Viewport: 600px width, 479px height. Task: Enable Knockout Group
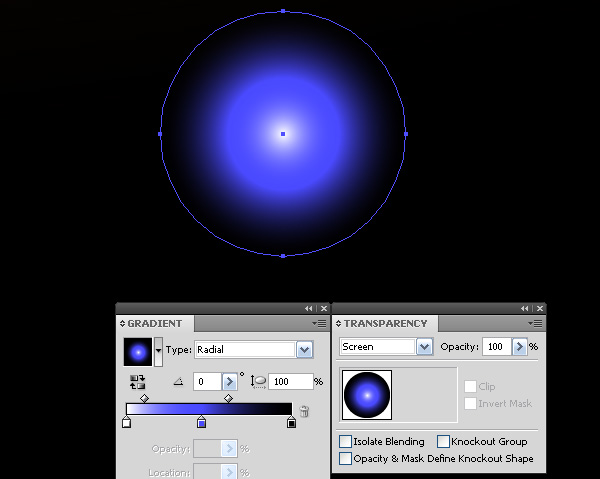click(x=443, y=442)
